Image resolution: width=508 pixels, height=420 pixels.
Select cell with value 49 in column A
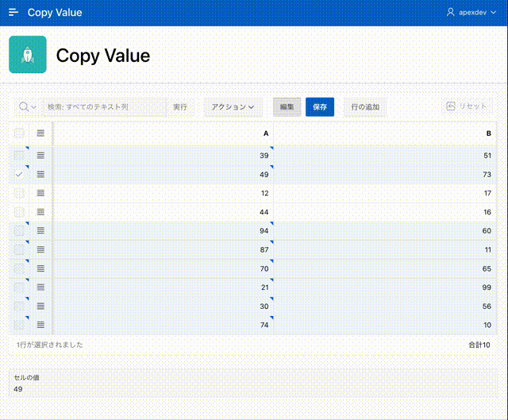pos(164,175)
